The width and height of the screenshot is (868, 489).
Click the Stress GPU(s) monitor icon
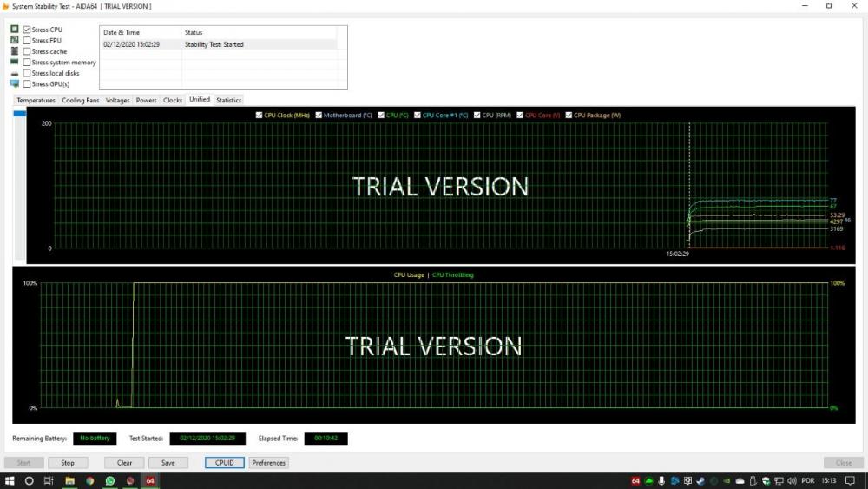[x=15, y=84]
